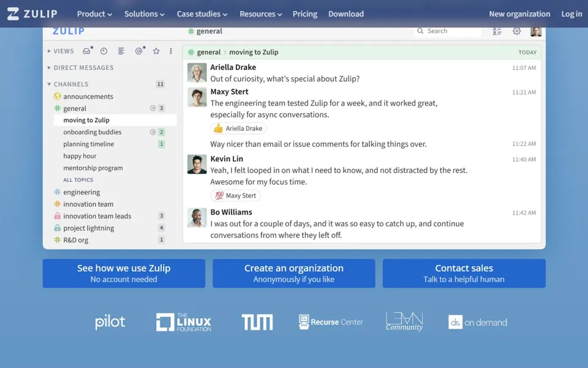Click Kevin Lin's avatar
Viewport: 588px width, 368px height.
197,164
